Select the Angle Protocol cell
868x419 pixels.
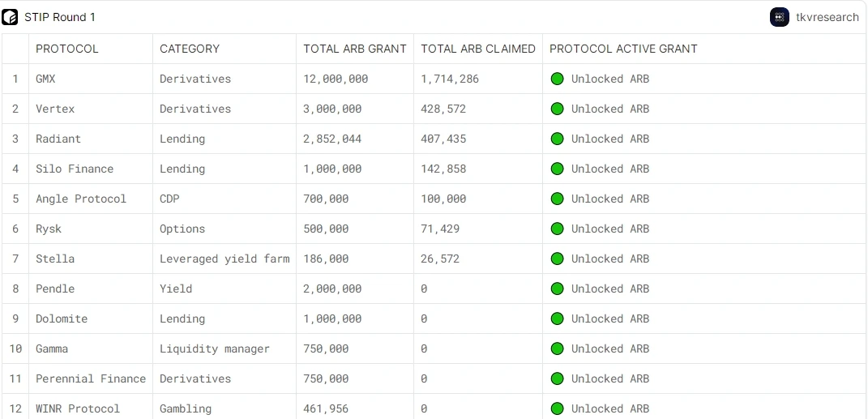point(81,199)
